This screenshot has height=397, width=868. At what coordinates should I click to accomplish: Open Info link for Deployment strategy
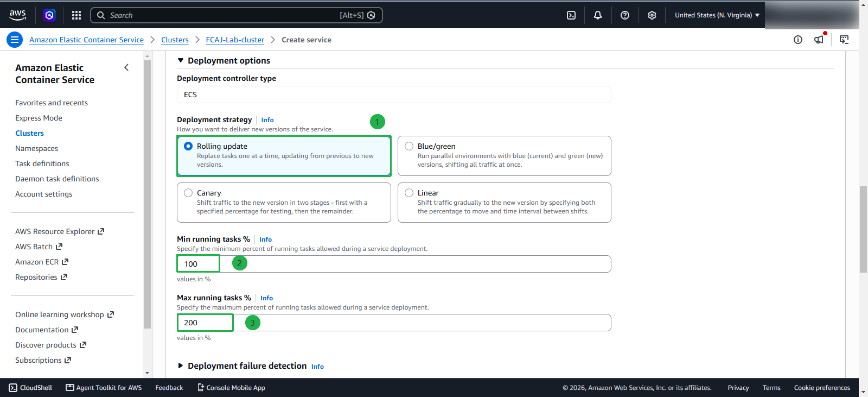(x=267, y=120)
